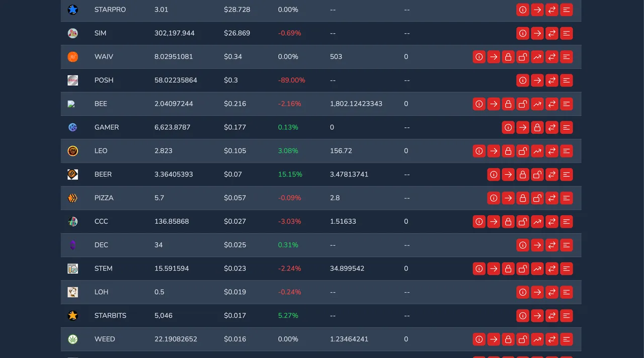This screenshot has width=644, height=358.
Task: Click the swap arrows icon for STARBITS
Action: (x=552, y=316)
